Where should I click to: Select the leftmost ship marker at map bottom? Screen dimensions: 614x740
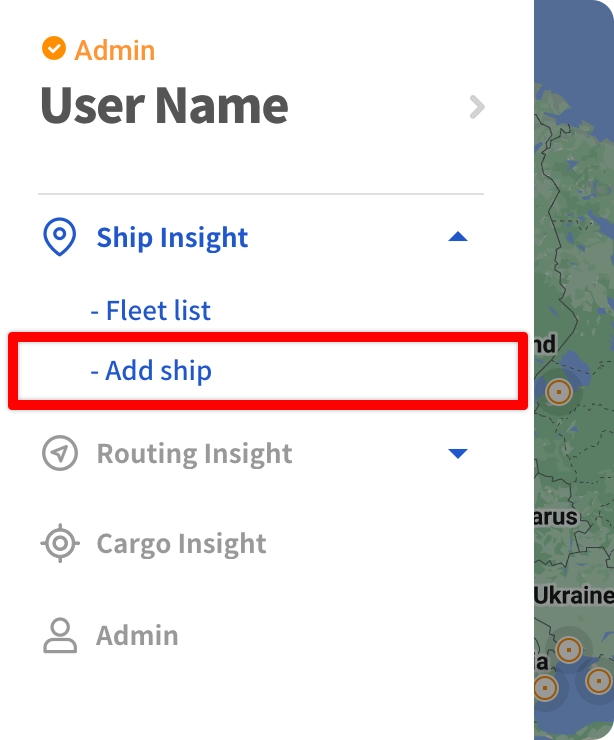pyautogui.click(x=545, y=687)
